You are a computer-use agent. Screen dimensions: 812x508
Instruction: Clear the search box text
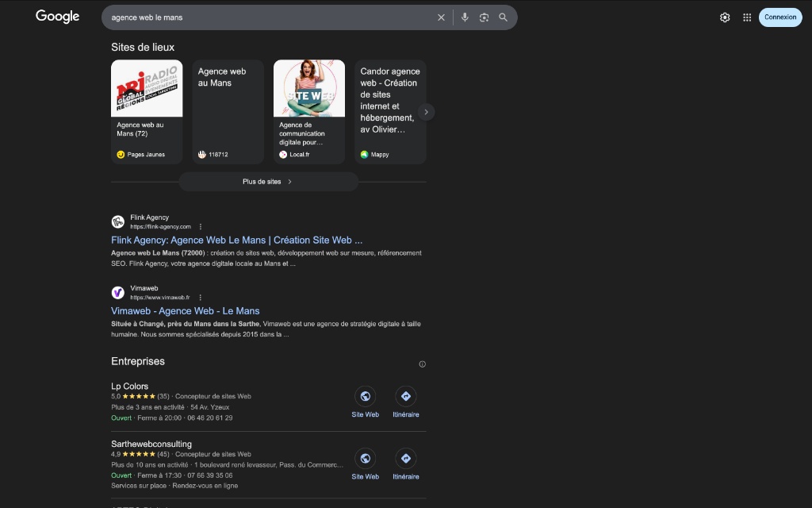(x=442, y=17)
